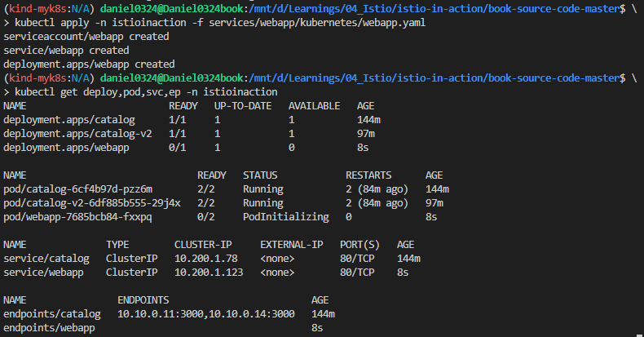
Task: Click the 97m age of deployment catalog-v2
Action: (365, 134)
